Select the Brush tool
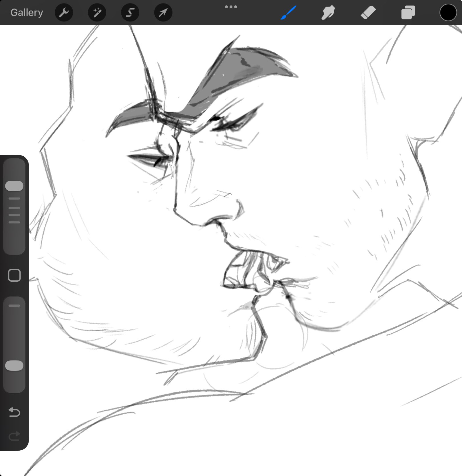 288,13
